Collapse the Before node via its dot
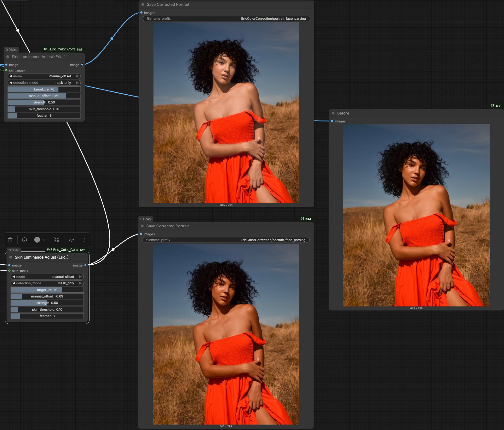 333,113
